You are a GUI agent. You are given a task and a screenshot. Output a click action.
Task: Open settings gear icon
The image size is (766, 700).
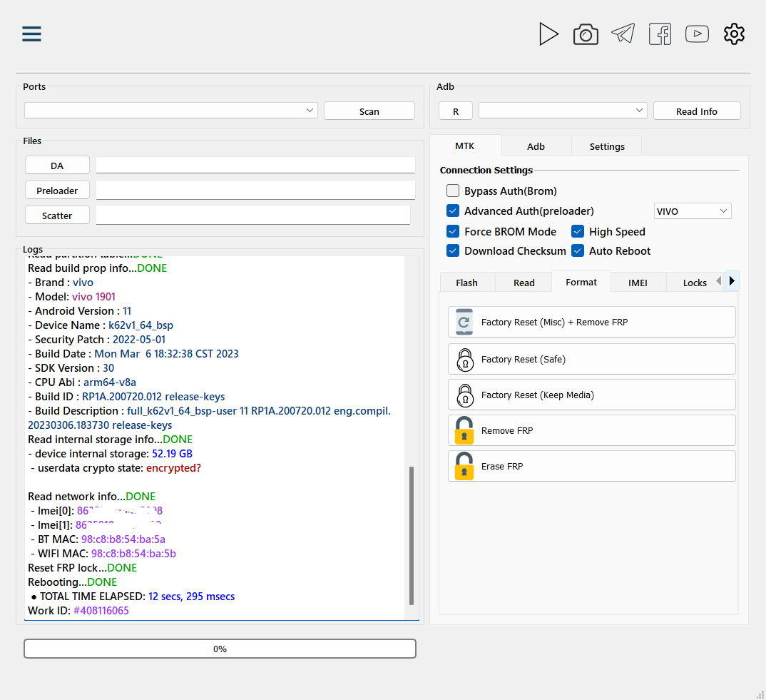tap(734, 34)
